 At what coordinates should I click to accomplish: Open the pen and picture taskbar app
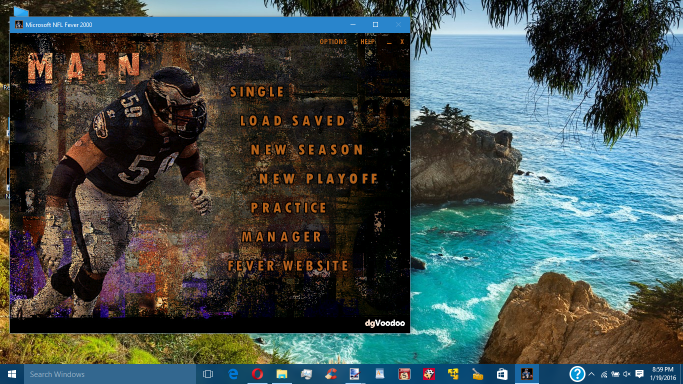point(355,374)
